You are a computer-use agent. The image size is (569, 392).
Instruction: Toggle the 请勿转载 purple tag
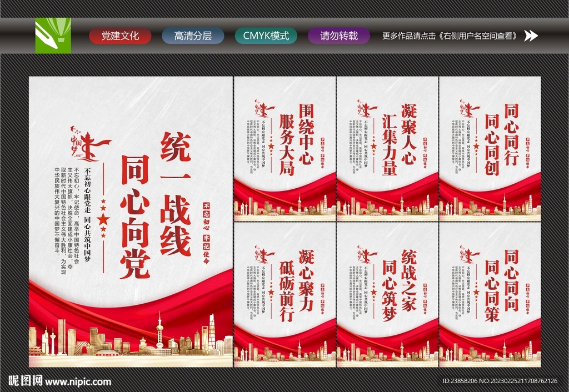pos(338,35)
